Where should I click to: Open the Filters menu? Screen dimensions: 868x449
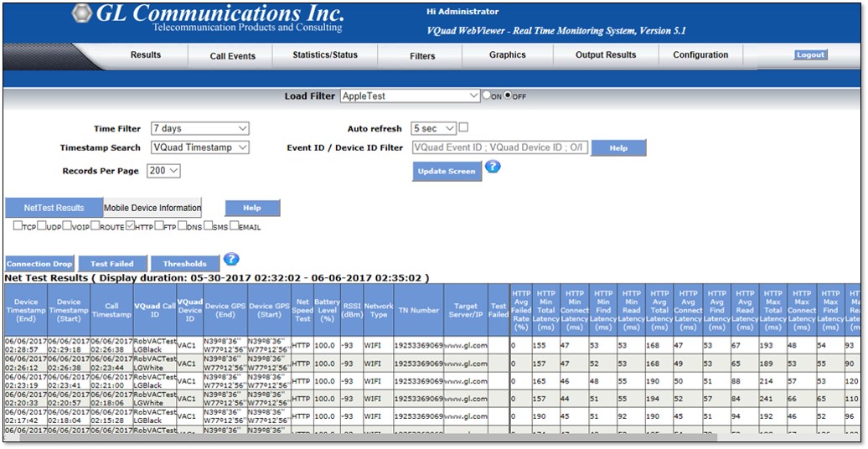tap(422, 56)
